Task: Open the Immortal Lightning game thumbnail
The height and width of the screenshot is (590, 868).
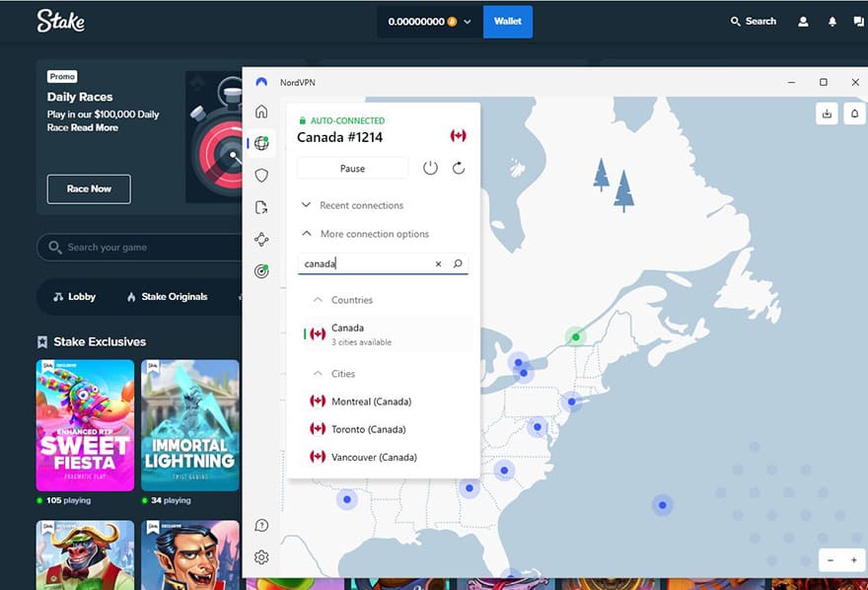Action: (189, 425)
